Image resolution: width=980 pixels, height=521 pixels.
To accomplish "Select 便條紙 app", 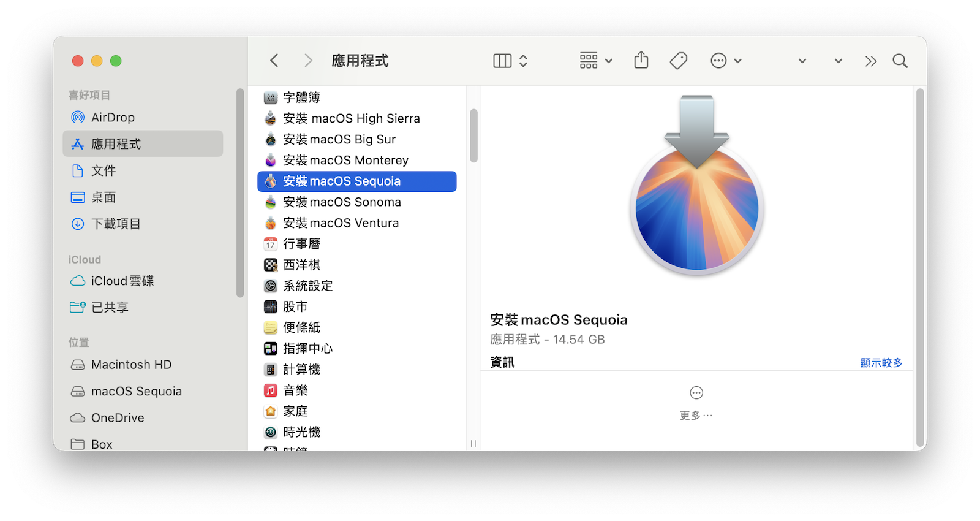I will (357, 327).
